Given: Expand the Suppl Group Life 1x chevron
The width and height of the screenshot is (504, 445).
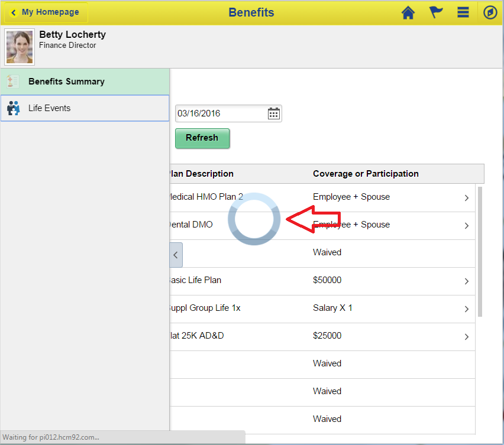Looking at the screenshot, I should [466, 309].
